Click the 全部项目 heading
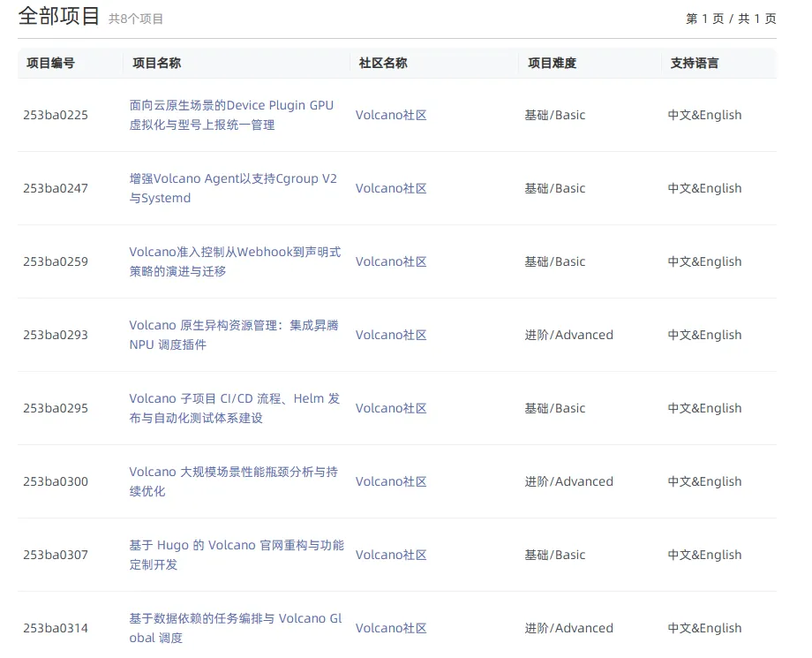 pyautogui.click(x=58, y=16)
